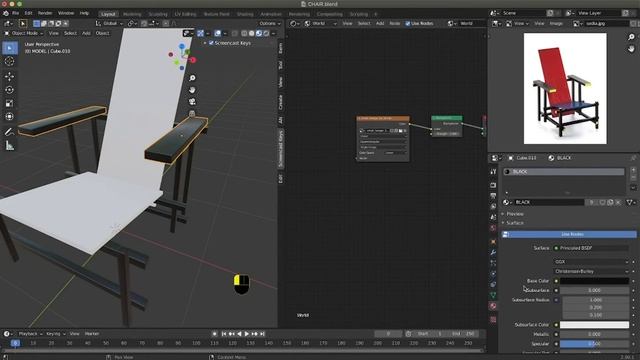Open the Playback dropdown in timeline
Screen dimensions: 640x360
(x=30, y=334)
